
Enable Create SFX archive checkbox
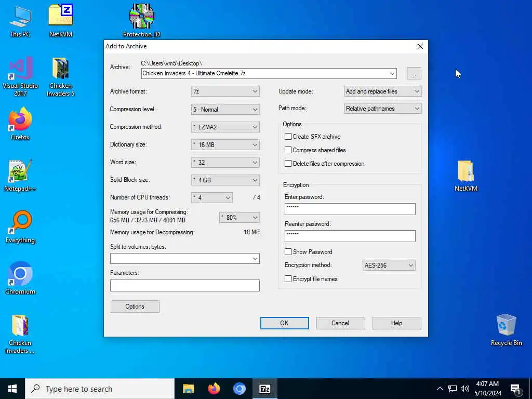pyautogui.click(x=288, y=137)
